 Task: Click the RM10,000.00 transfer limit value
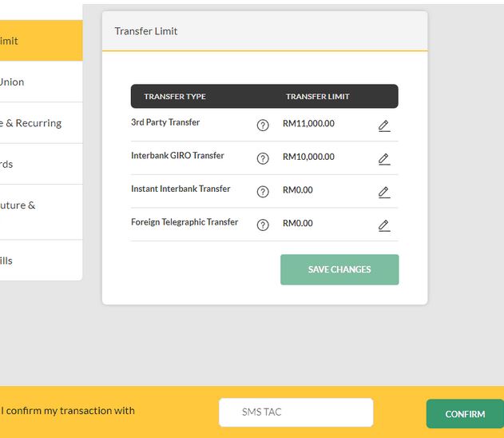(x=308, y=157)
